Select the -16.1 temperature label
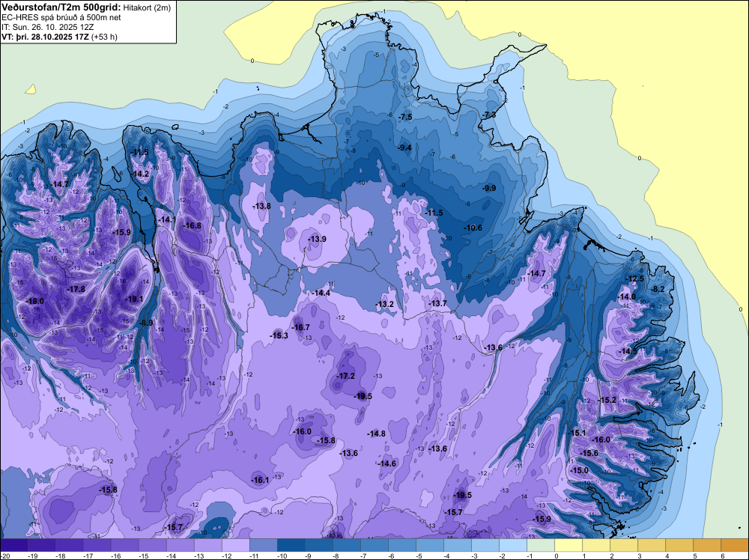Image resolution: width=749 pixels, height=560 pixels. point(261,481)
